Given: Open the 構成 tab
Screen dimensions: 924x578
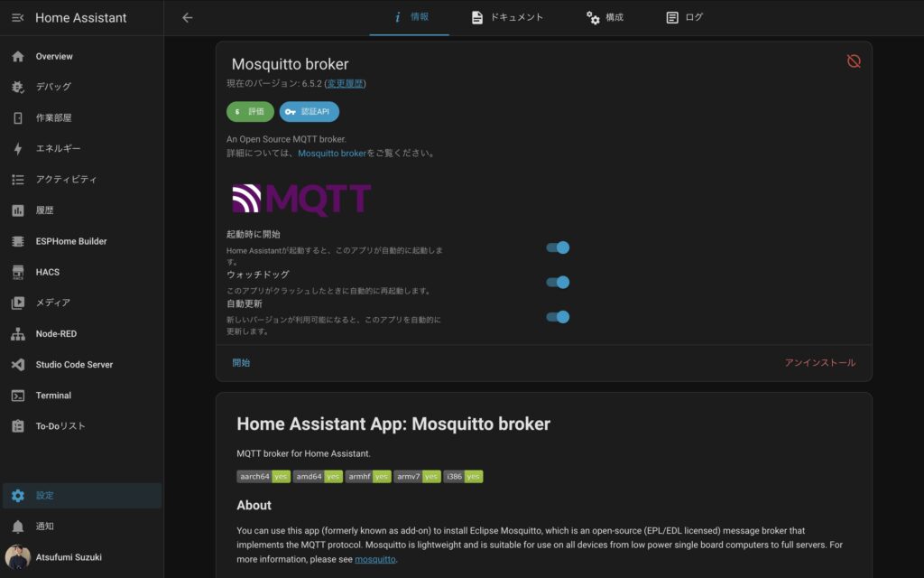Looking at the screenshot, I should (x=605, y=17).
